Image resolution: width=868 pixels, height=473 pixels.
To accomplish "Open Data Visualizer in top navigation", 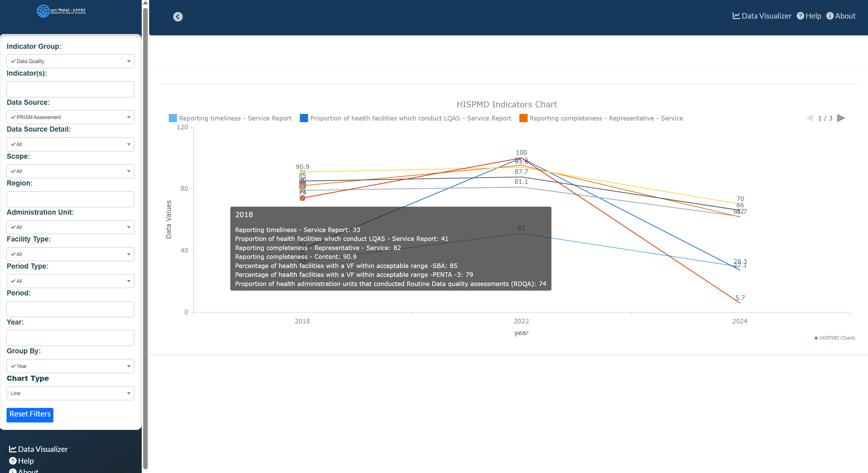I will (762, 16).
